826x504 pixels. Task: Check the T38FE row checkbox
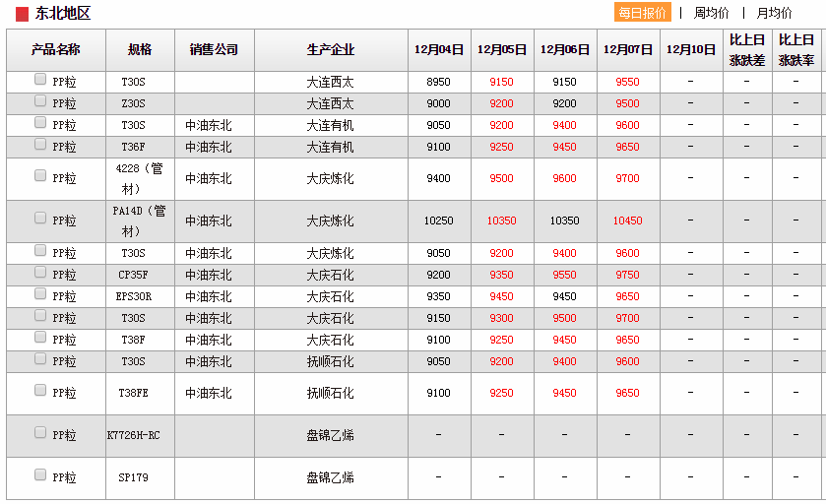pyautogui.click(x=40, y=390)
